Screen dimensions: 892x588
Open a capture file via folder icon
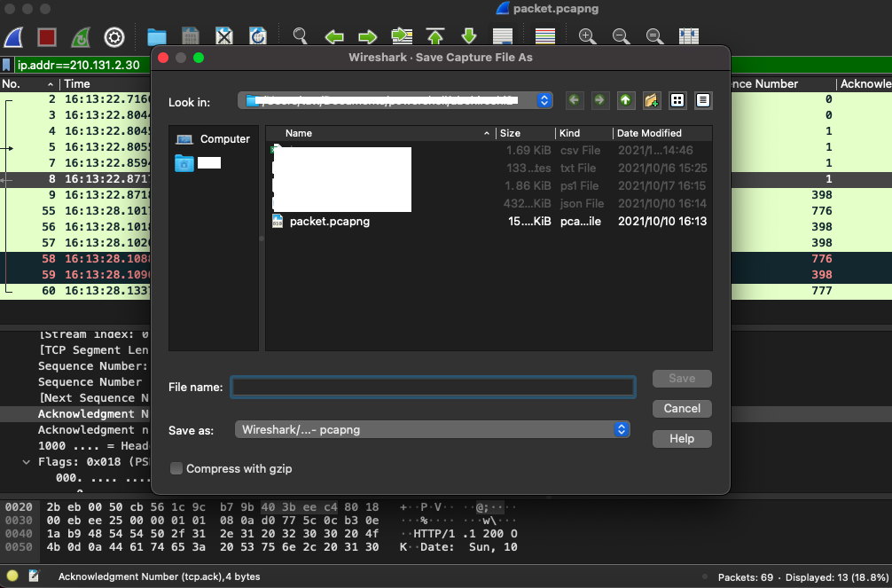(x=156, y=37)
